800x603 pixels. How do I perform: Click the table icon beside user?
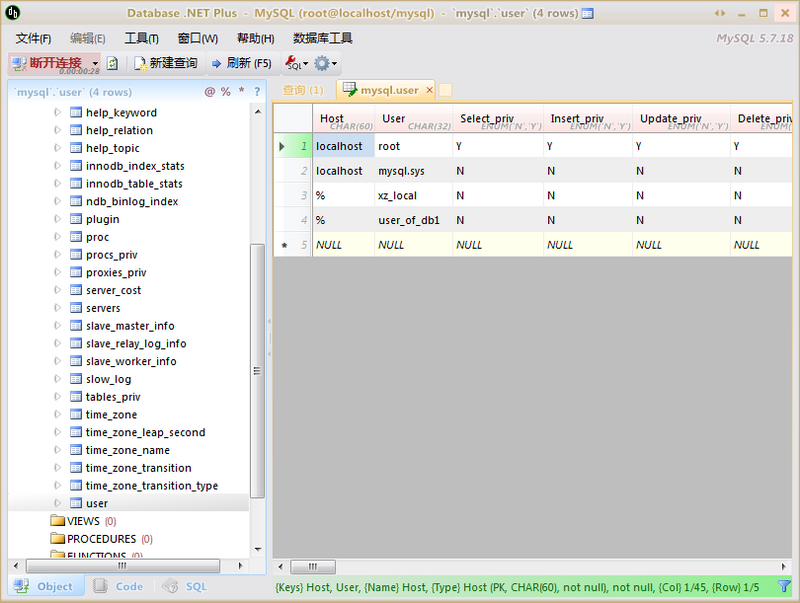pos(76,503)
